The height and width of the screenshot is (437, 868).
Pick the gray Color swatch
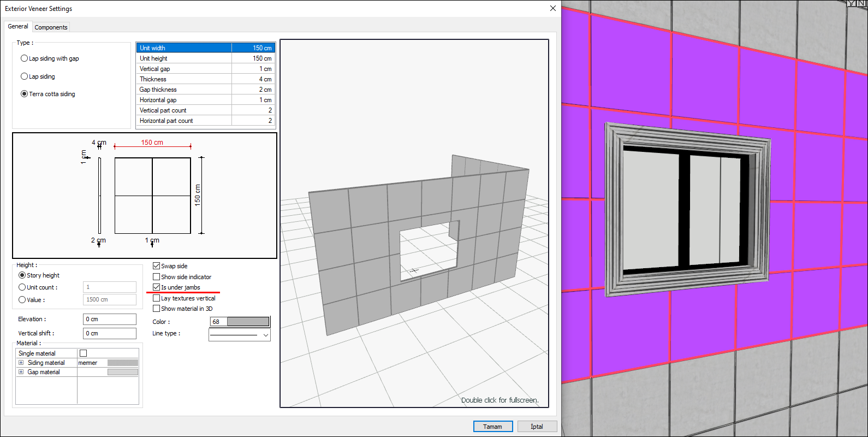coord(248,322)
